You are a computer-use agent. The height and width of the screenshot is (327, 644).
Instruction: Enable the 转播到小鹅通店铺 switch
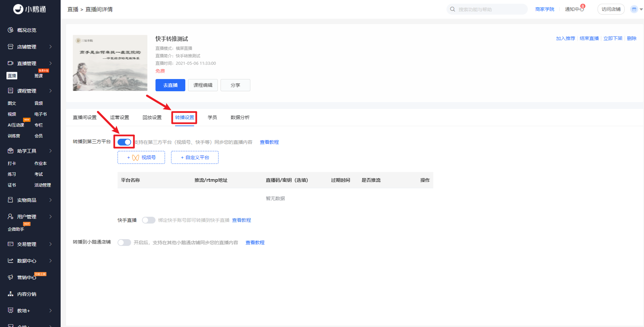coord(124,243)
